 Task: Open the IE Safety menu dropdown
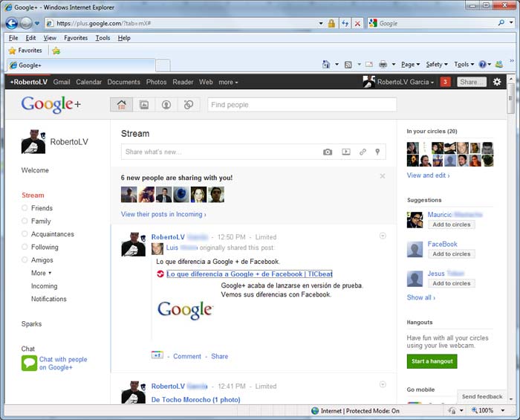(437, 65)
